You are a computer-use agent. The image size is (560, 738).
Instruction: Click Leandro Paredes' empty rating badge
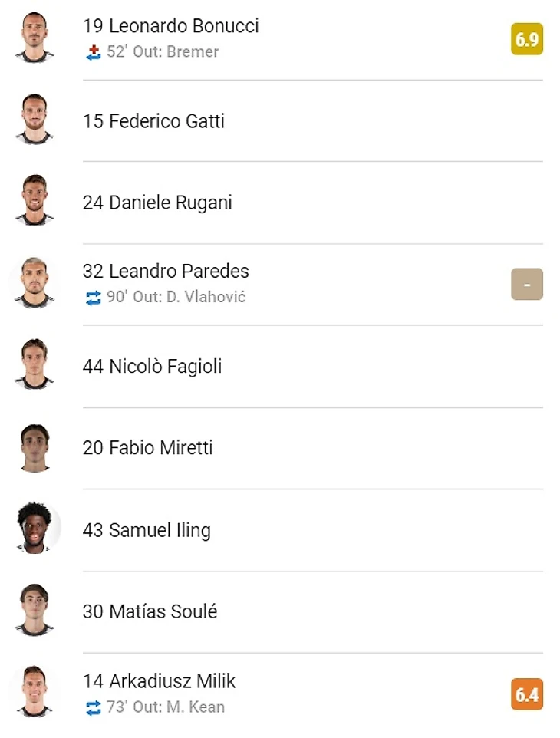click(527, 285)
